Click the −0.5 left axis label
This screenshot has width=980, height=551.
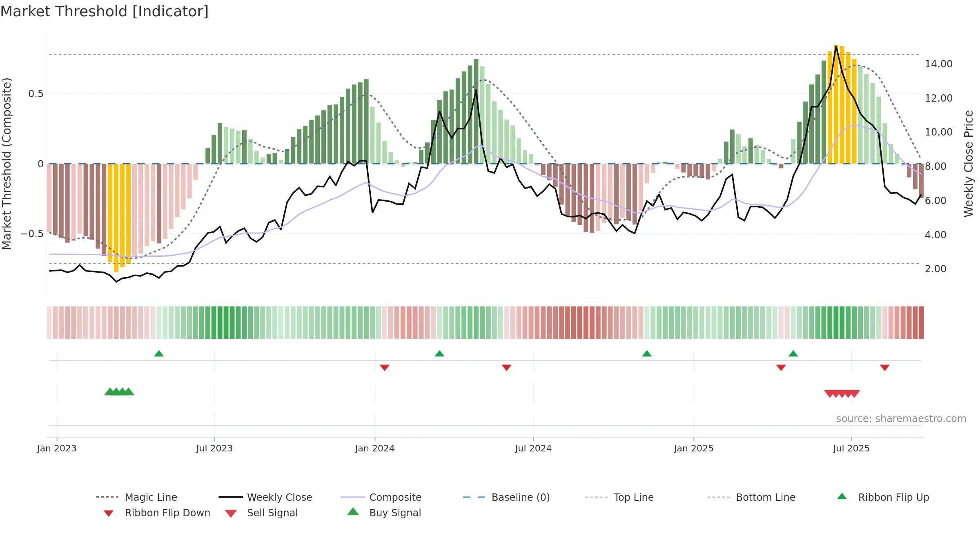pyautogui.click(x=32, y=234)
